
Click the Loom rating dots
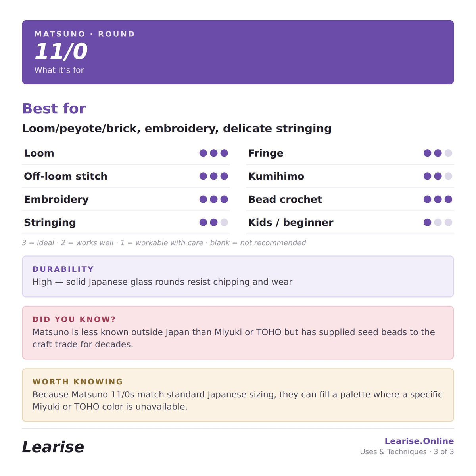click(214, 153)
